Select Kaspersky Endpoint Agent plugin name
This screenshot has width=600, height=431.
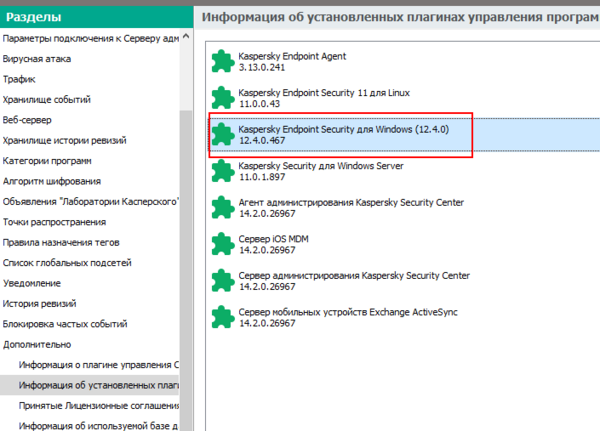coord(292,56)
